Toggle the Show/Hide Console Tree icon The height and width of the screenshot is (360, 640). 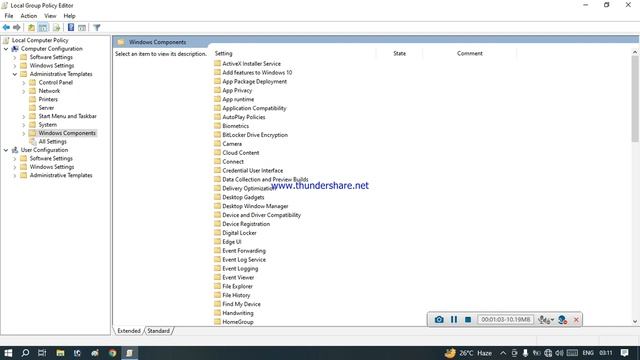[x=43, y=28]
